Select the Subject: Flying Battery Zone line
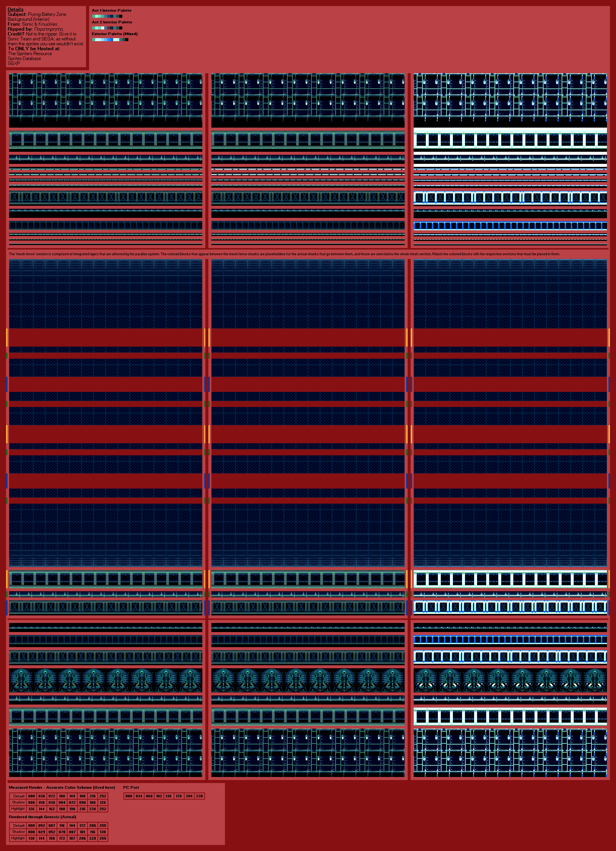Image resolution: width=616 pixels, height=851 pixels. pos(37,14)
